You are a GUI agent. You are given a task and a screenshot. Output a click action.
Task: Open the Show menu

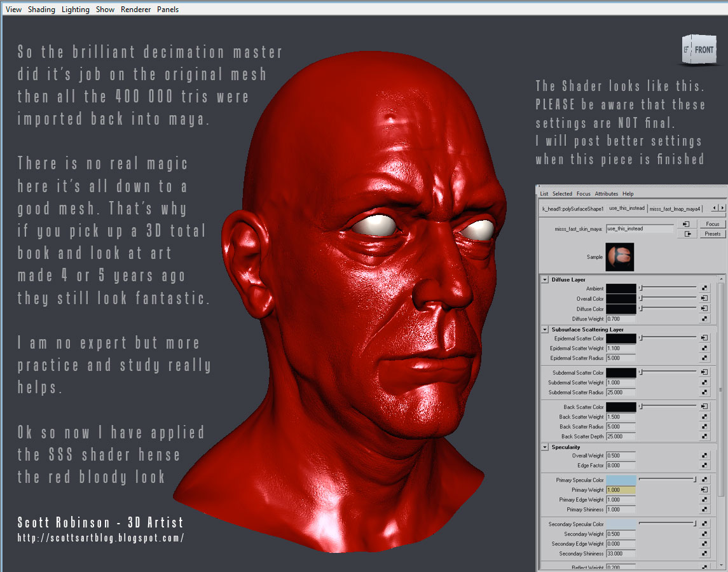click(105, 10)
